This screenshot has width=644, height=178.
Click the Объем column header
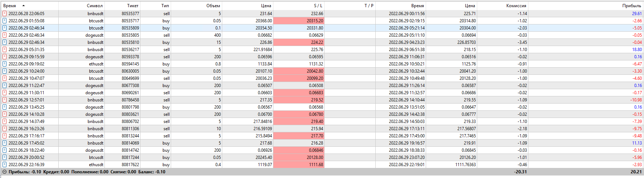tap(213, 6)
